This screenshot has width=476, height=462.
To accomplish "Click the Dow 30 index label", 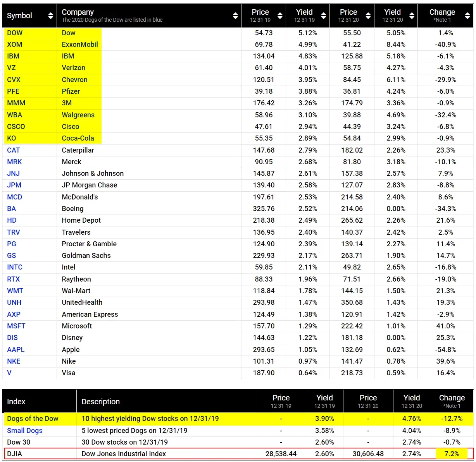I will (x=19, y=442).
